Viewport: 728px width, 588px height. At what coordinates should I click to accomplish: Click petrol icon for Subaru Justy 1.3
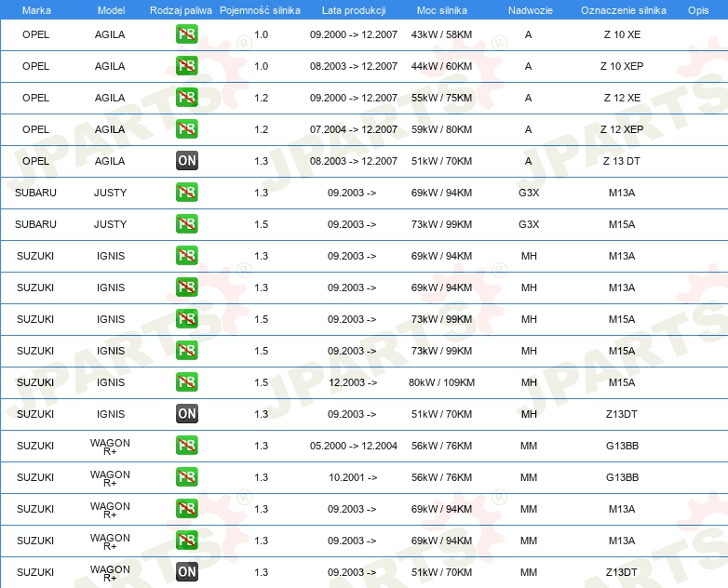(186, 193)
